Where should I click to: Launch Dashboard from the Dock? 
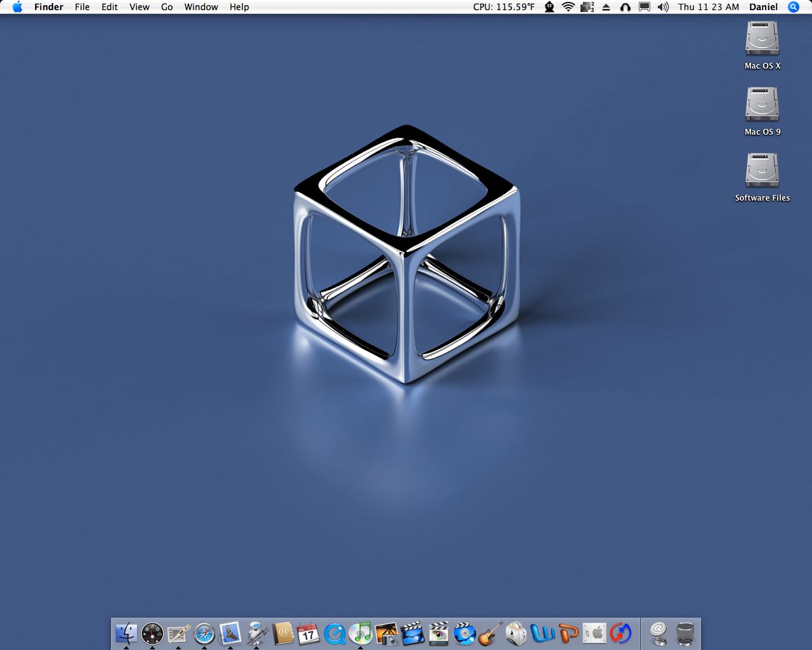pyautogui.click(x=152, y=633)
